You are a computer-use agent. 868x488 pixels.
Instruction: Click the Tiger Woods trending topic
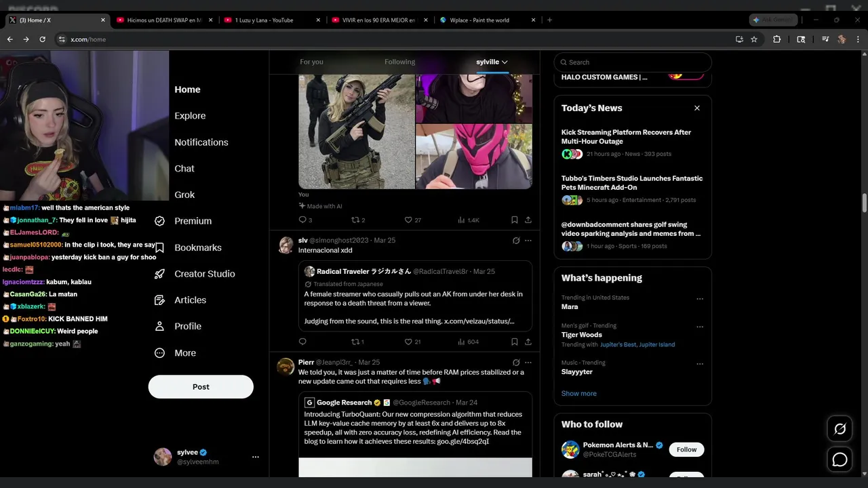point(581,334)
